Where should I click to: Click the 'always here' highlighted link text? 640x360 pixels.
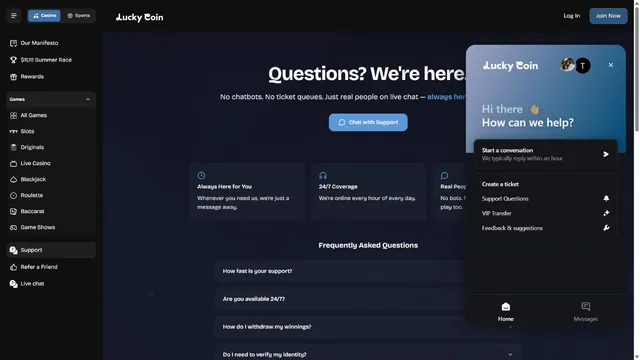click(x=447, y=97)
